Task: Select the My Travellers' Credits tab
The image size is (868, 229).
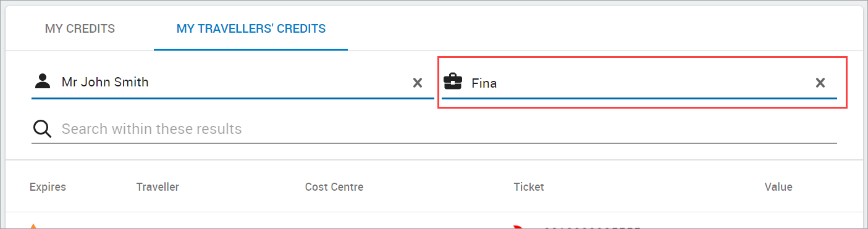Action: [x=251, y=29]
